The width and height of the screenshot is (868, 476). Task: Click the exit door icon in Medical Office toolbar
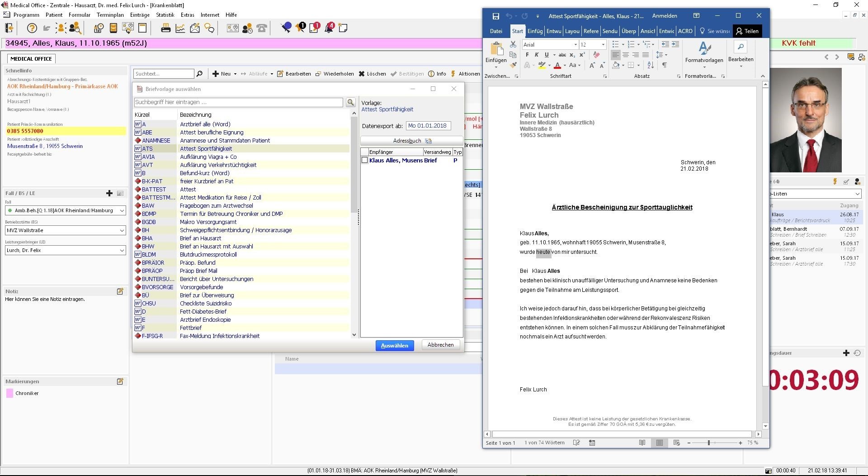click(x=9, y=28)
